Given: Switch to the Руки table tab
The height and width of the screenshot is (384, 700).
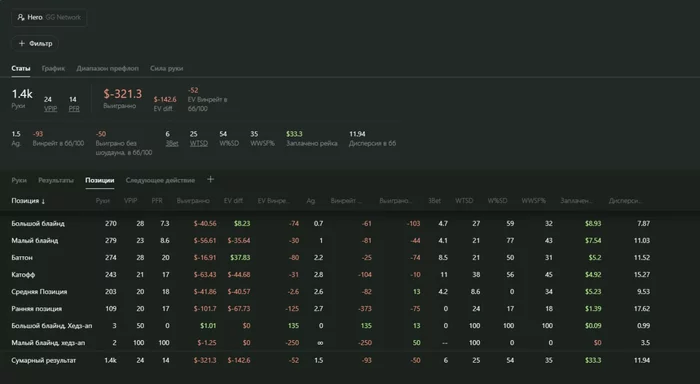Looking at the screenshot, I should (19, 180).
